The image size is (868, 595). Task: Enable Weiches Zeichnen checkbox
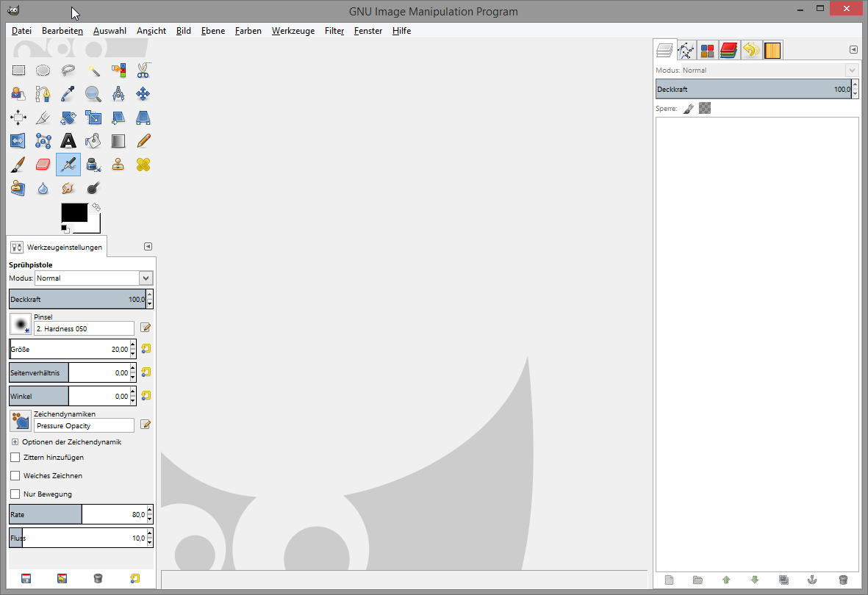(x=15, y=476)
